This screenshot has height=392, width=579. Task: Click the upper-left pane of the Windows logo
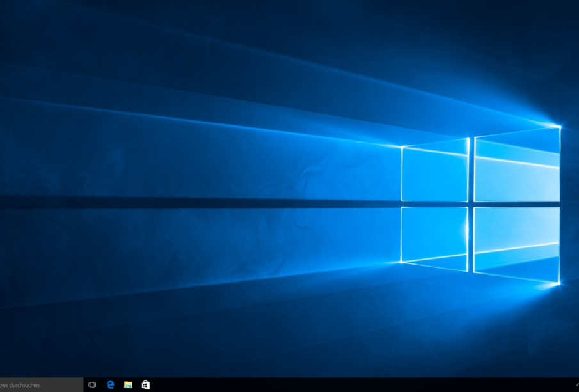pos(435,173)
